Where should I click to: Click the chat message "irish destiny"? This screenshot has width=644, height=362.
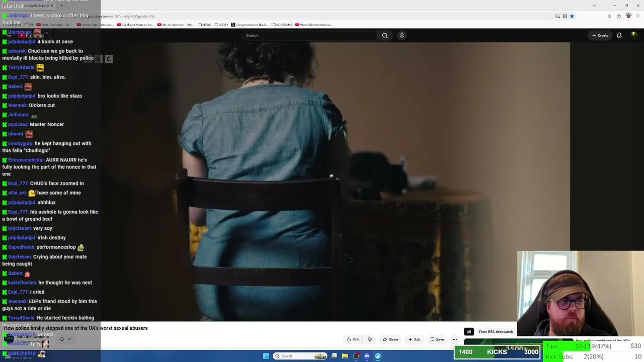pos(52,237)
